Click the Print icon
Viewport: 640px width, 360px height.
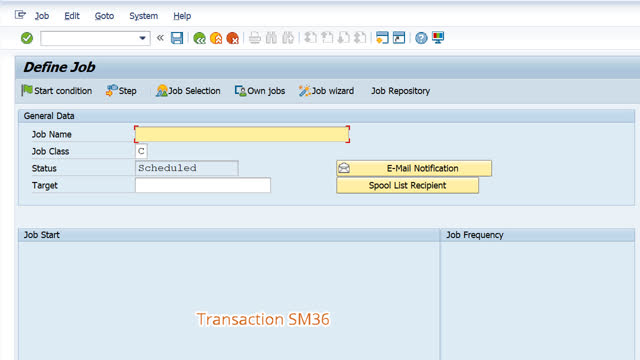pos(255,38)
